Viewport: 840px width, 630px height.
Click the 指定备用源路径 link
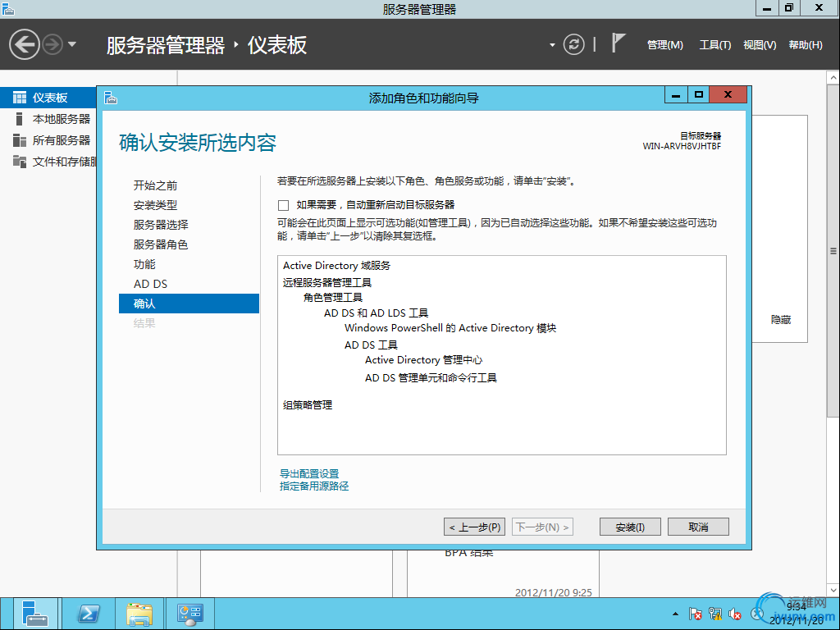click(x=314, y=486)
